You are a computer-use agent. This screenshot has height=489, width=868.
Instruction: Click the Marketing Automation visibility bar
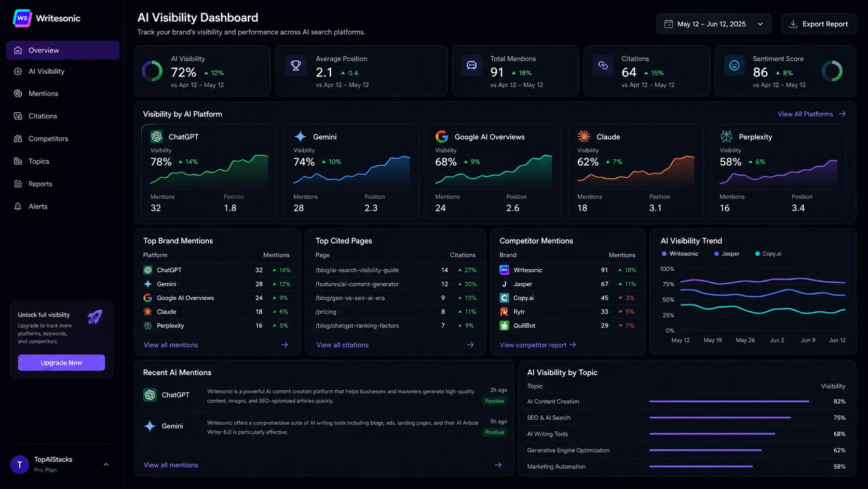pyautogui.click(x=701, y=467)
